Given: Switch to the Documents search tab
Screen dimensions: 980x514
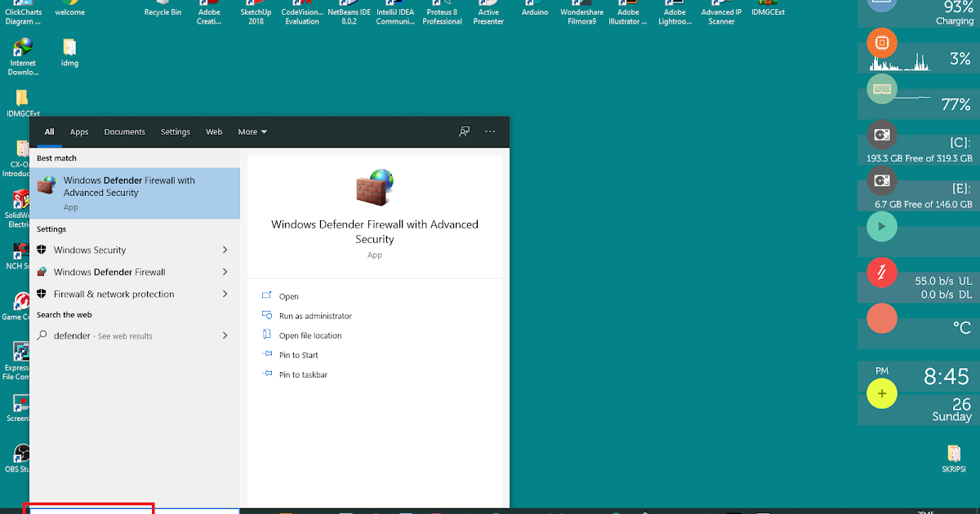Looking at the screenshot, I should (x=124, y=131).
